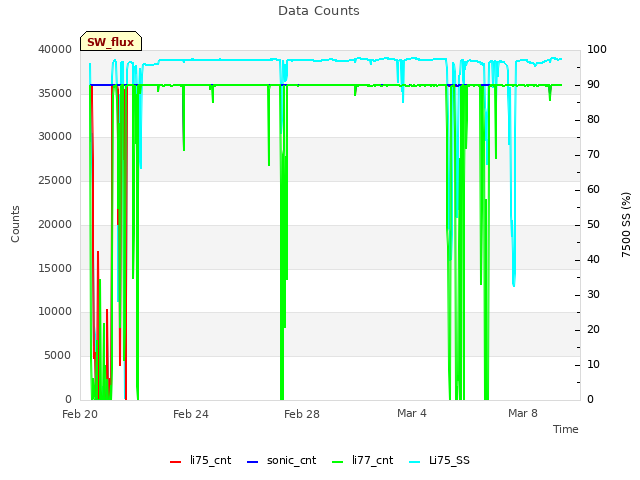Click the Mar 4 x-axis tick label
Viewport: 640px width, 480px height.
coord(412,413)
